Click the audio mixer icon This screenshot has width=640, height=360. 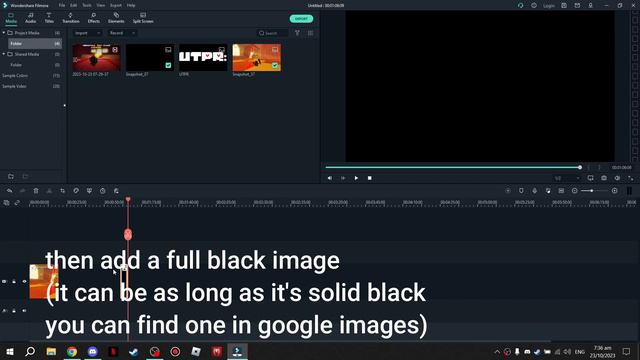(548, 191)
